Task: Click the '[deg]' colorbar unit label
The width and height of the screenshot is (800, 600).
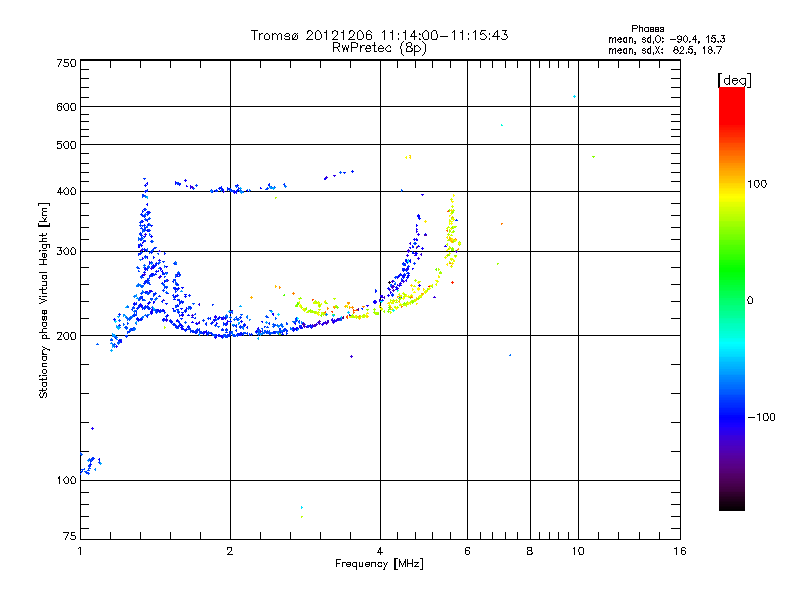Action: pos(734,80)
